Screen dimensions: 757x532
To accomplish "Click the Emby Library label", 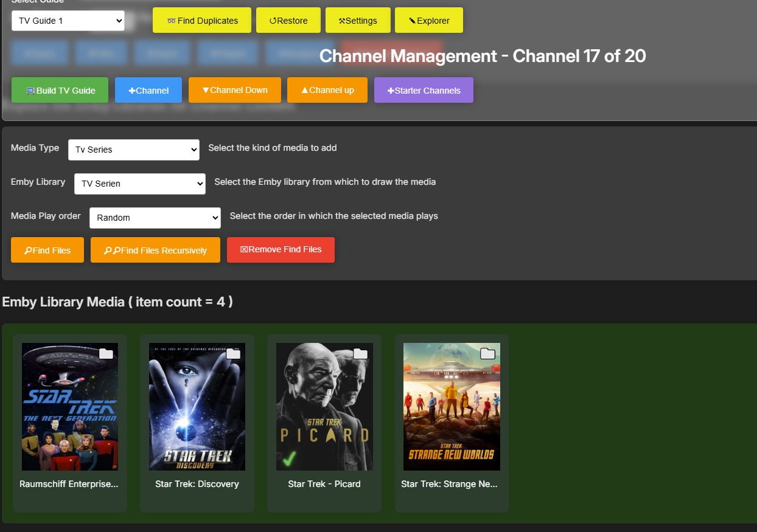I will (38, 182).
